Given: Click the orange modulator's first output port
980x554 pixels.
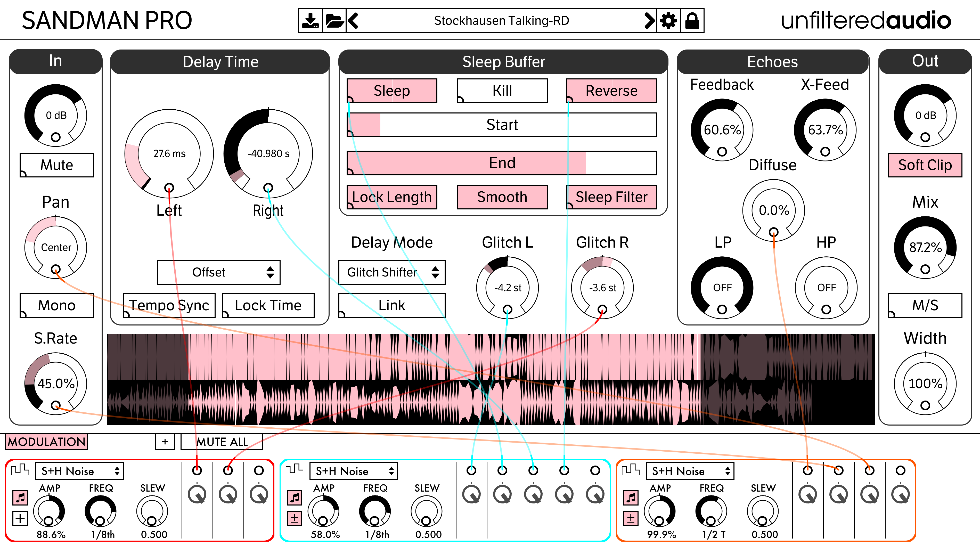Looking at the screenshot, I should tap(808, 471).
